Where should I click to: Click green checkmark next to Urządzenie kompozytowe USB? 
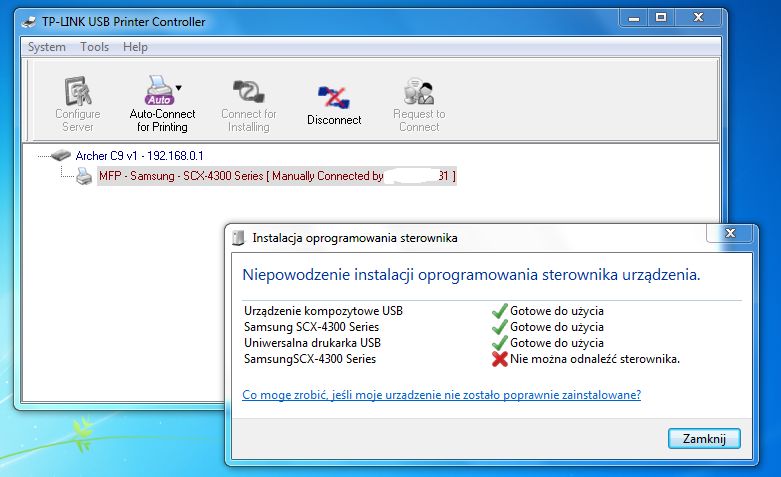pos(500,311)
